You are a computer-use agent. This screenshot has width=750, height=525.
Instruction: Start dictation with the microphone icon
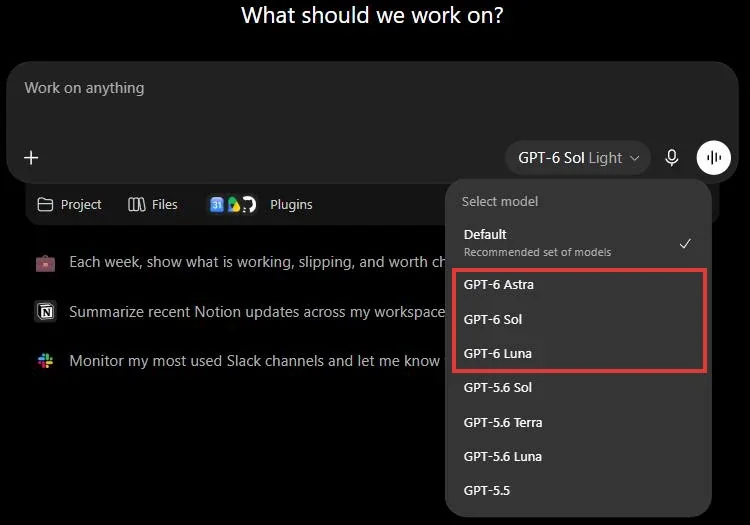672,158
